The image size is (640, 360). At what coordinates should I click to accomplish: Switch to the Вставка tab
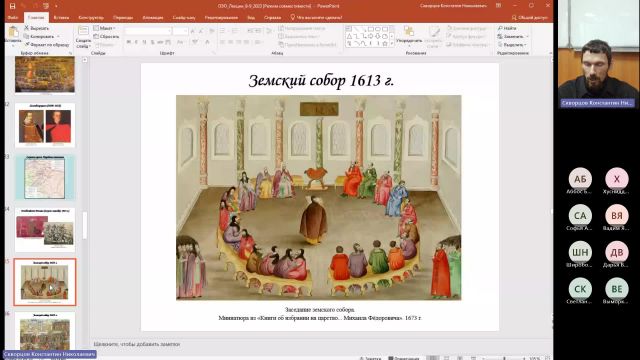61,18
